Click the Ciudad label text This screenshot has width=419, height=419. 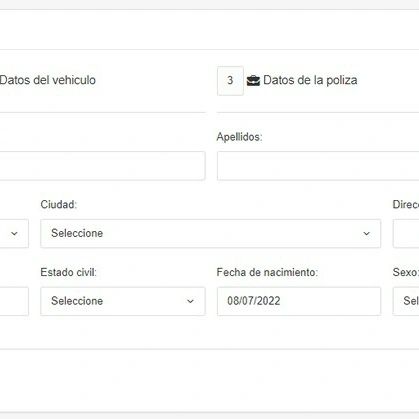click(59, 204)
